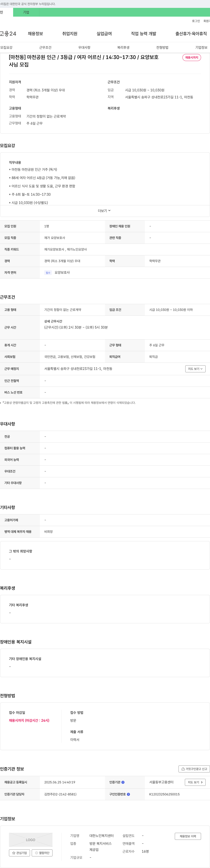Viewport: 210px width, 868px height.
Task: Jump to 근무조건 section tab
Action: click(x=45, y=47)
